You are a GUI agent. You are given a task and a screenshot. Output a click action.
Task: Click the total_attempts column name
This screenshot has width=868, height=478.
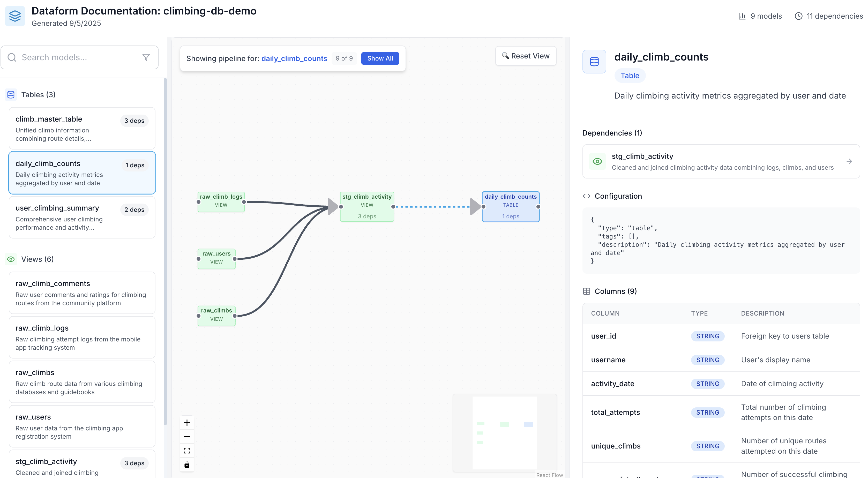point(615,412)
